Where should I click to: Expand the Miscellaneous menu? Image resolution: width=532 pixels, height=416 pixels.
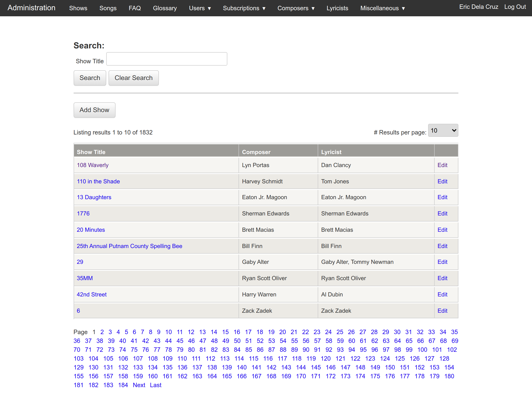(382, 8)
